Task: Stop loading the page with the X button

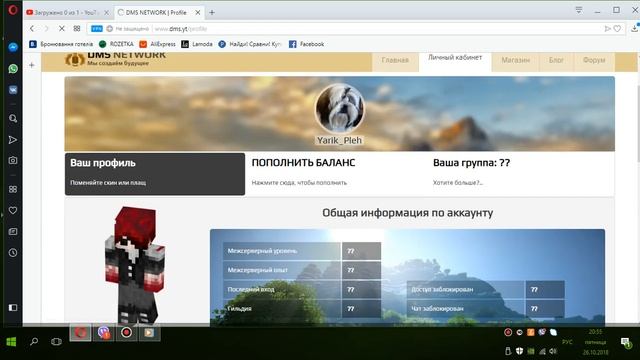Action: (x=61, y=29)
